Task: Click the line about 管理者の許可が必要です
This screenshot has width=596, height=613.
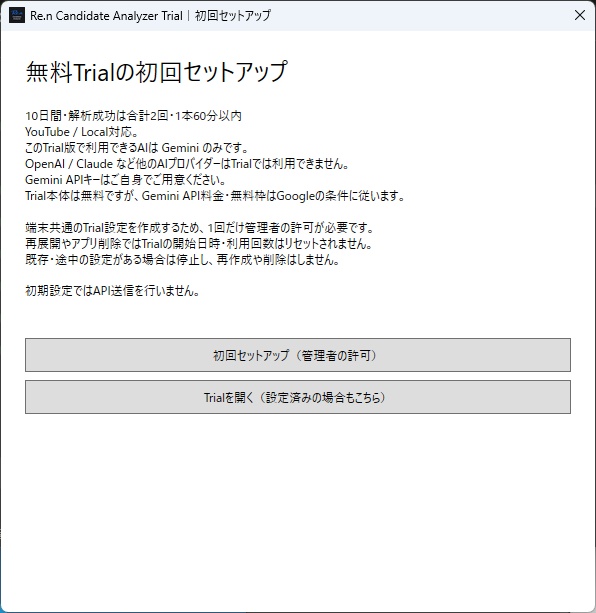Action: click(200, 228)
